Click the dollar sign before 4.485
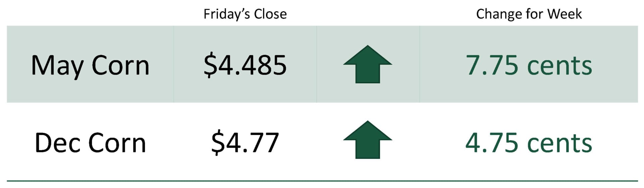 pyautogui.click(x=210, y=65)
